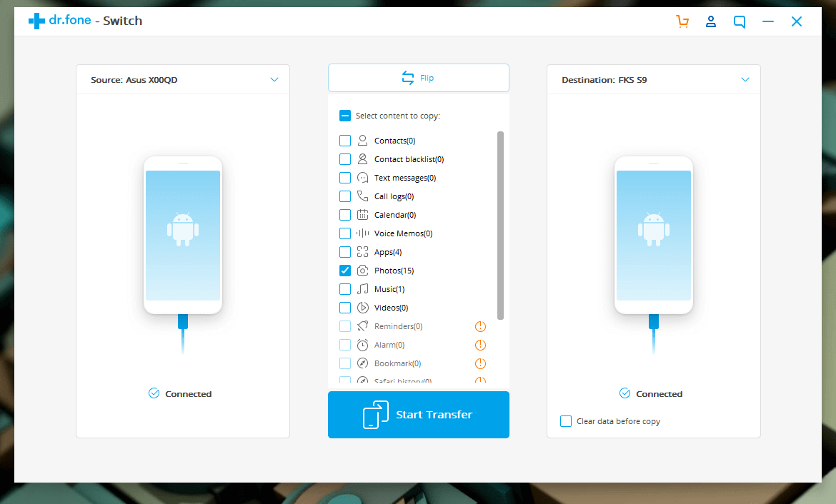The image size is (836, 504).
Task: Click warning icon next to Alarm
Action: [x=480, y=345]
